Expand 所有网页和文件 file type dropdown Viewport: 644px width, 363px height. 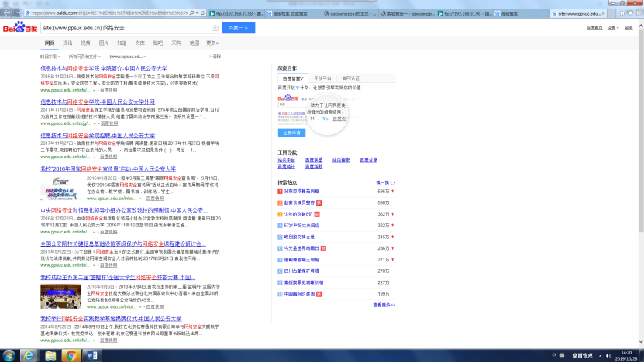click(x=84, y=57)
